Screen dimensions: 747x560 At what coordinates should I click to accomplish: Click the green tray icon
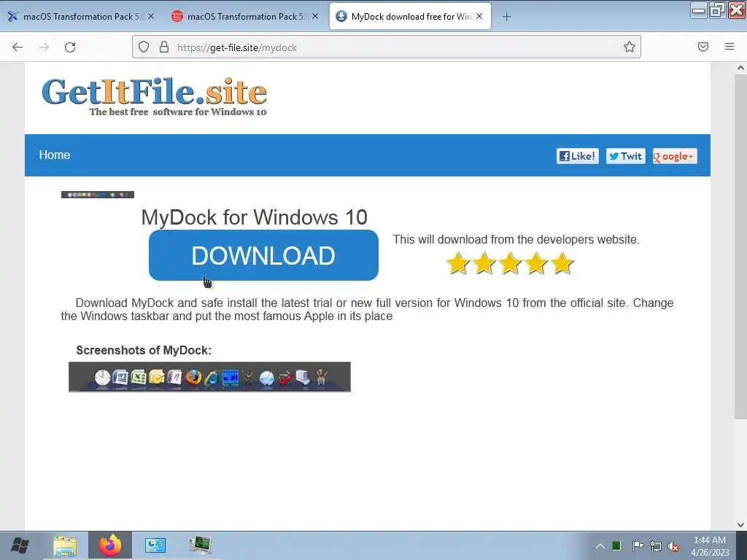(616, 545)
